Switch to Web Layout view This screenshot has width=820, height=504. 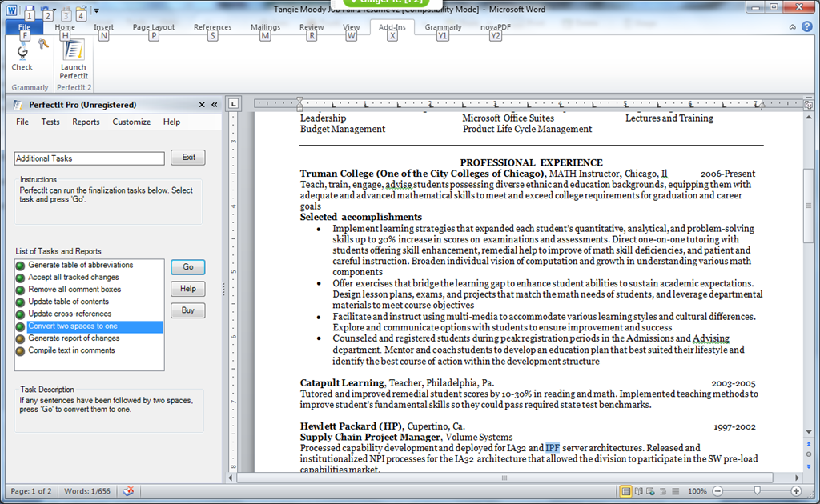pos(650,491)
